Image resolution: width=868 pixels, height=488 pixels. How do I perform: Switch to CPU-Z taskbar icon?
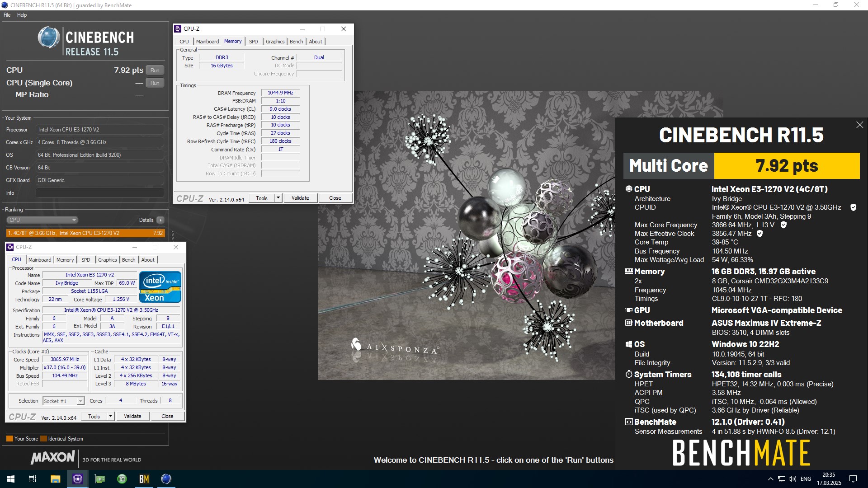tap(77, 479)
